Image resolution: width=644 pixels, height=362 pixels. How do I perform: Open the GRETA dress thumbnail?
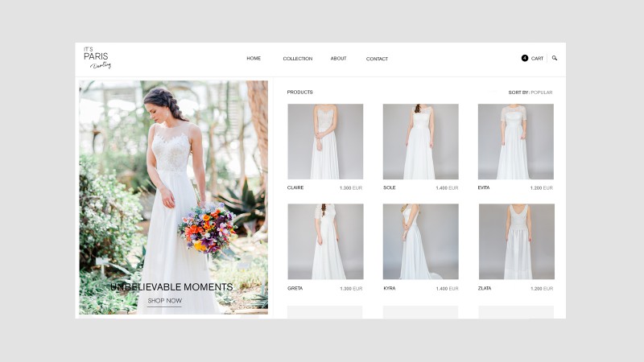click(325, 242)
